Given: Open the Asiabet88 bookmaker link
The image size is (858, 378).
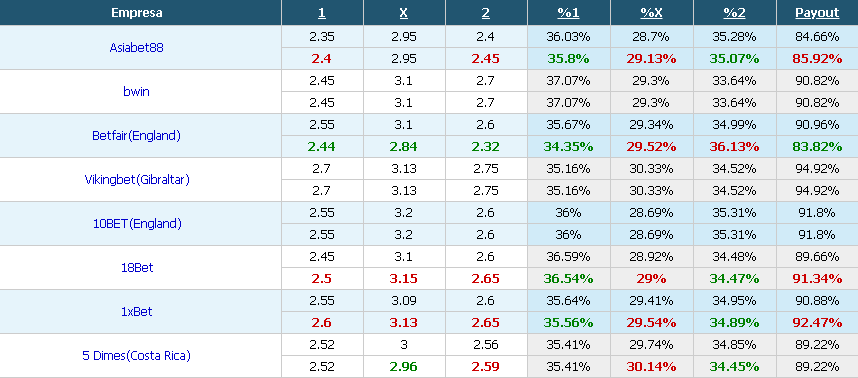Looking at the screenshot, I should 137,48.
